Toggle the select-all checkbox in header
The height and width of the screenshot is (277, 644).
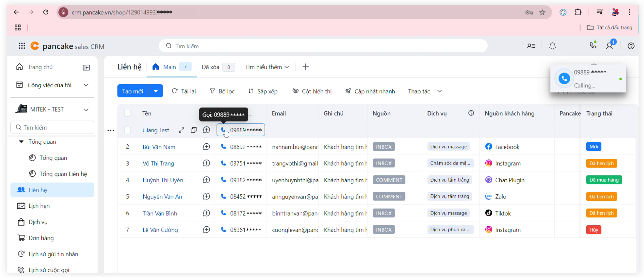point(128,113)
